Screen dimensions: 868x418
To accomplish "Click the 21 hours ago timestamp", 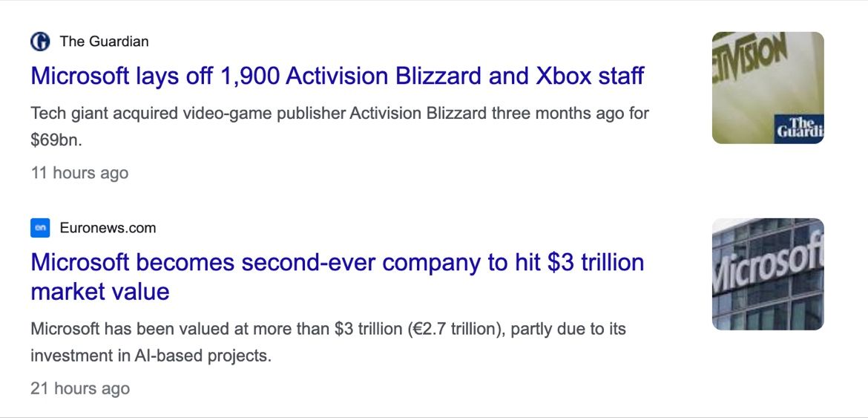I will click(79, 388).
